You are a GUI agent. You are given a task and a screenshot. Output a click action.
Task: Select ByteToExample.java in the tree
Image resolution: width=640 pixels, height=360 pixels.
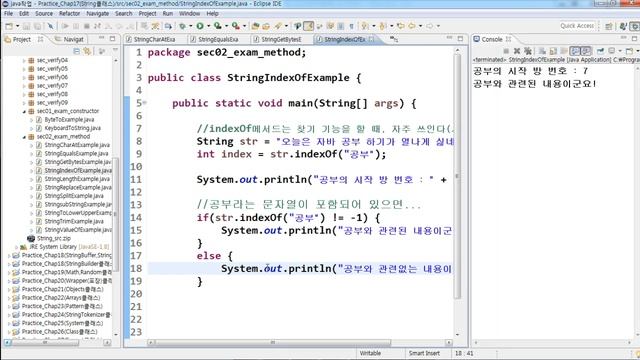[69, 120]
